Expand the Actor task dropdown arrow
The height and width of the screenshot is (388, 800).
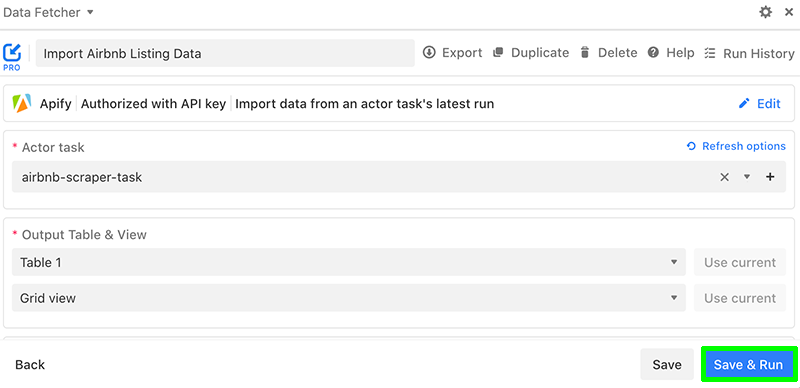(747, 177)
